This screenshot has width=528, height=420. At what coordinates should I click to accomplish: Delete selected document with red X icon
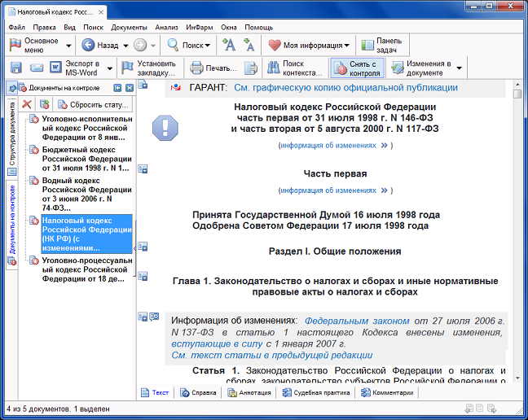(x=27, y=105)
